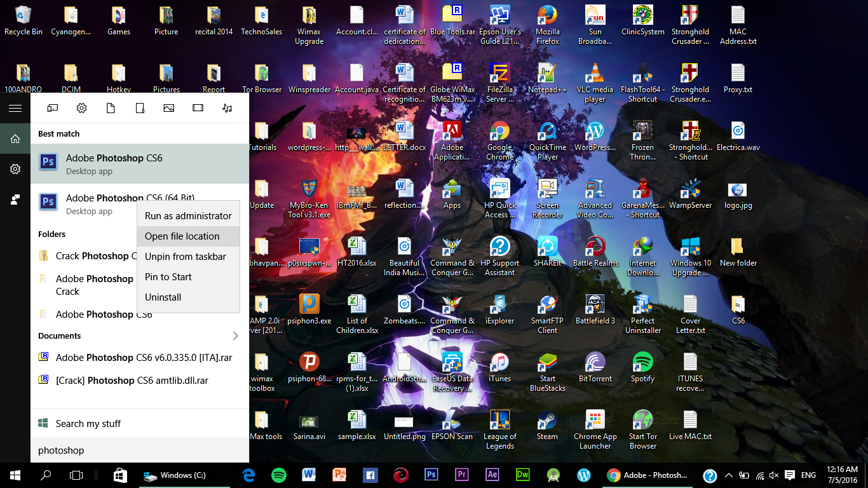Screen dimensions: 868x488
Task: Open the Crack Photoshop folder result
Action: [x=84, y=256]
